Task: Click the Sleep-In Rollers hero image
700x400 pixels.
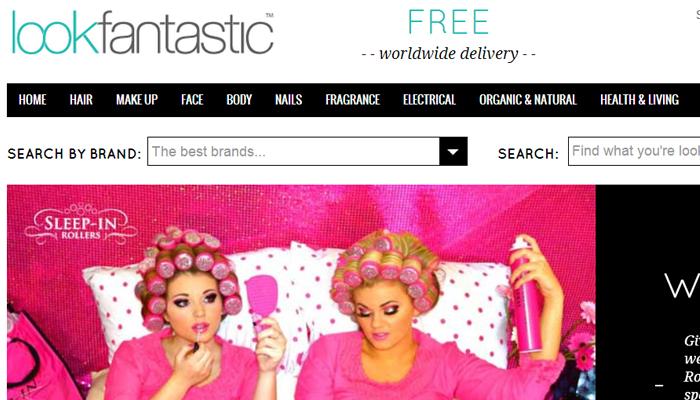Action: [x=301, y=292]
